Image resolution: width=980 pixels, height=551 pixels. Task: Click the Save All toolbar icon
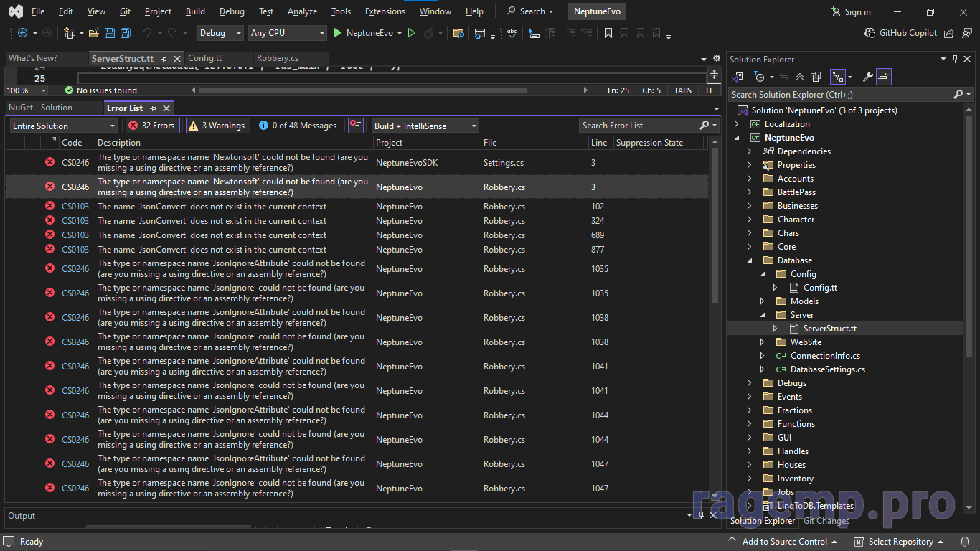point(126,33)
